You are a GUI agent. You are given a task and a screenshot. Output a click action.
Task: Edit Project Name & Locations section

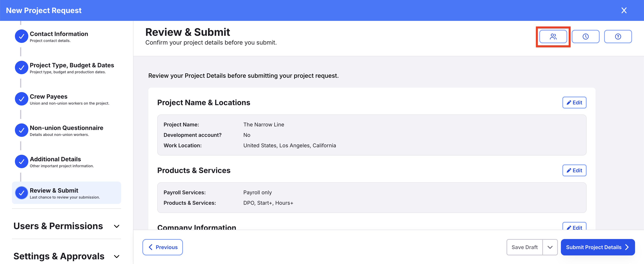point(574,103)
